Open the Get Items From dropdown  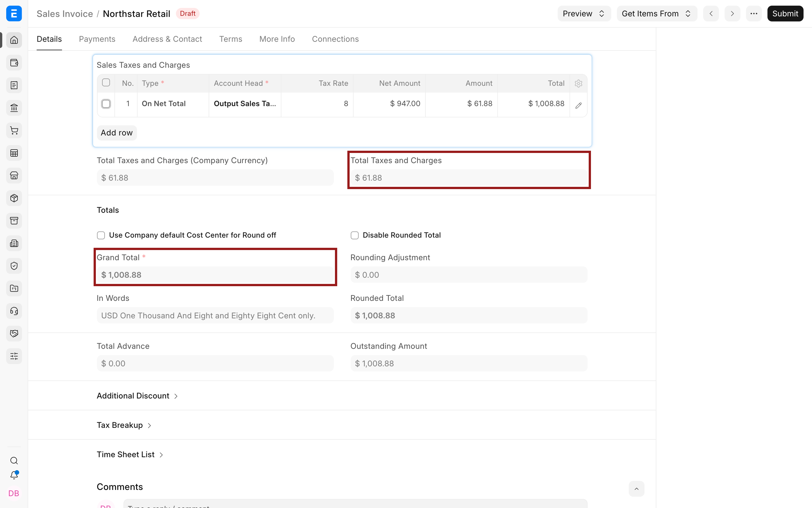(657, 14)
